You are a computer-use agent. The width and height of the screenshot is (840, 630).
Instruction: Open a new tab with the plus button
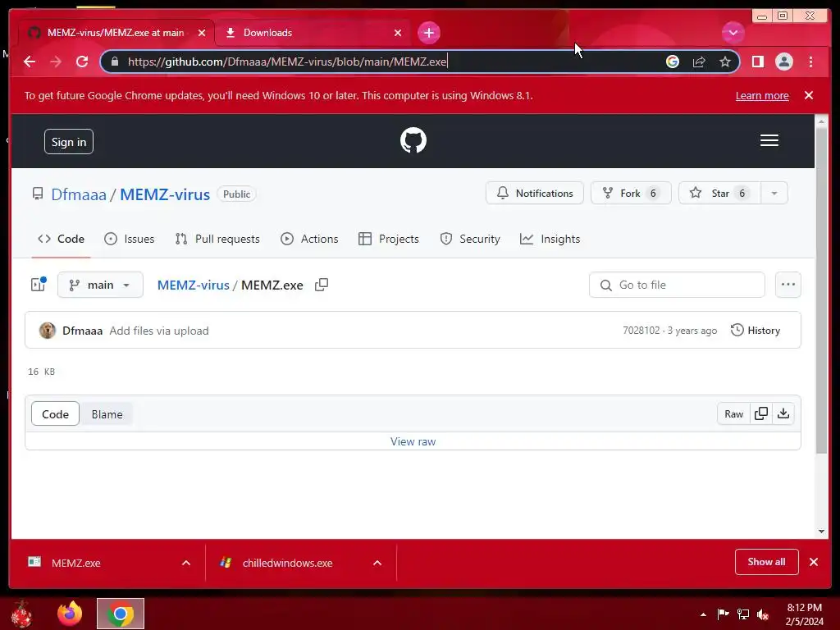[428, 33]
